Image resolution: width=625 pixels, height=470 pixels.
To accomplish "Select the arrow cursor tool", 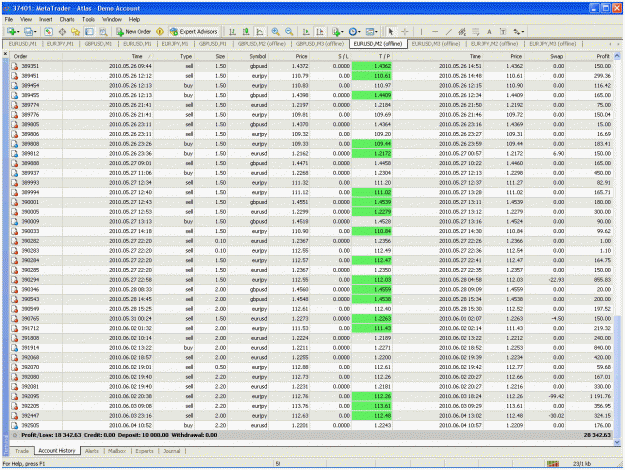I will [x=391, y=31].
